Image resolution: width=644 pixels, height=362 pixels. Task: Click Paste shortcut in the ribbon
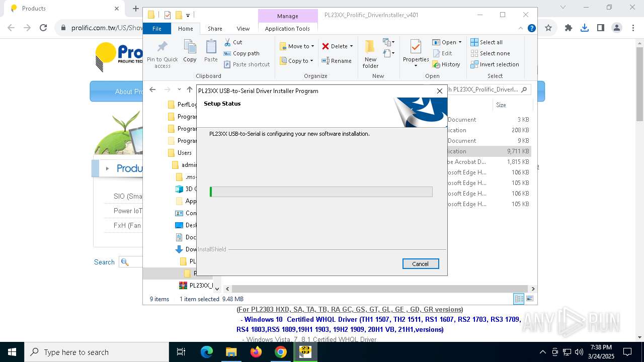(247, 64)
